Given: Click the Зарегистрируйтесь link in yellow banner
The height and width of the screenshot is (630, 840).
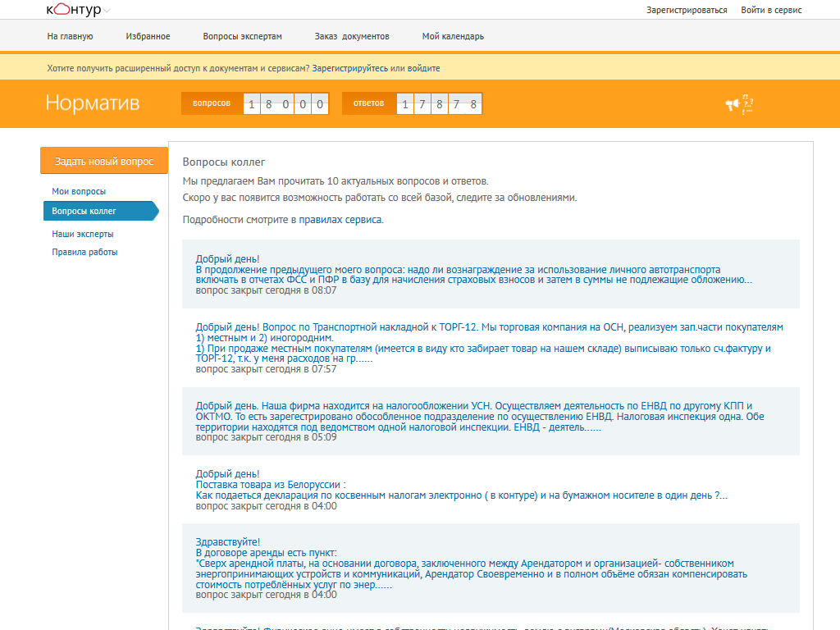Looking at the screenshot, I should tap(349, 68).
